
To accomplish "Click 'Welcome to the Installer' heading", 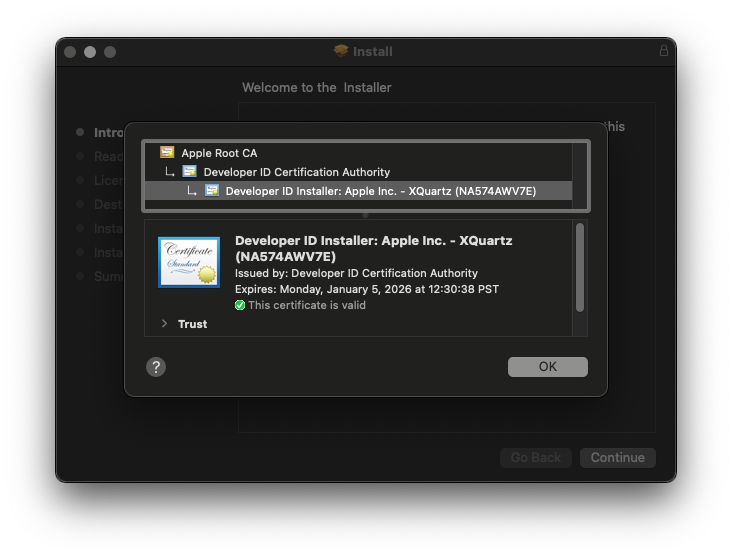I will point(317,87).
